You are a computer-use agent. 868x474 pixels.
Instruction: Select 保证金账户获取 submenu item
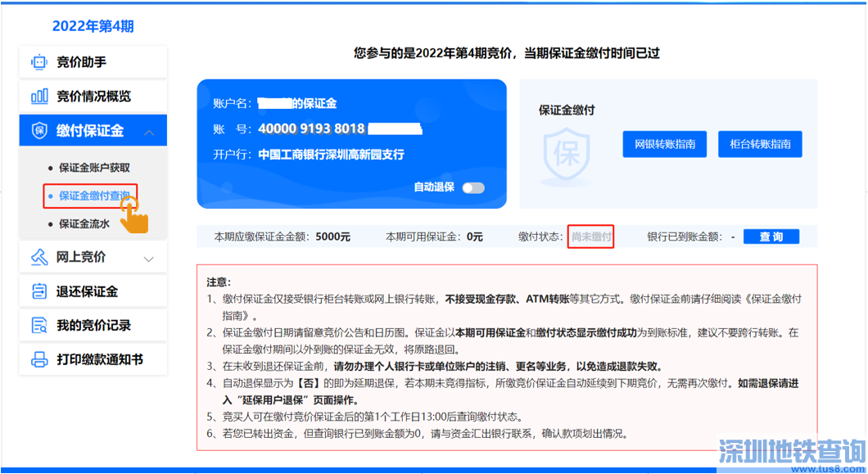(94, 168)
